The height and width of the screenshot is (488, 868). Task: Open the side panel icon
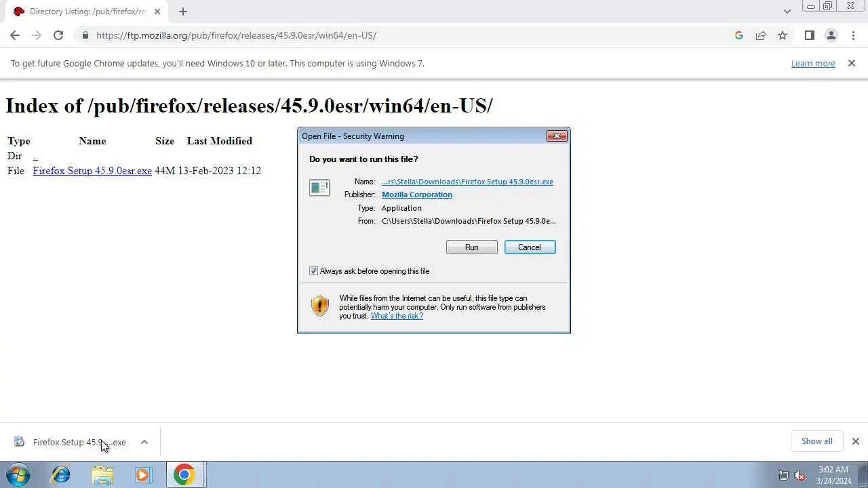[809, 35]
